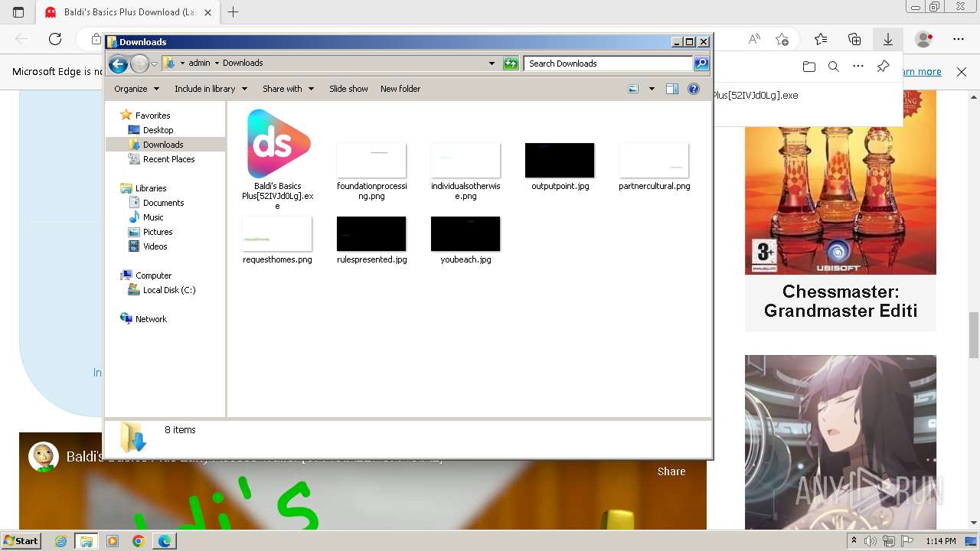This screenshot has height=551, width=980.
Task: Click admin in the address breadcrumb
Action: (x=199, y=64)
